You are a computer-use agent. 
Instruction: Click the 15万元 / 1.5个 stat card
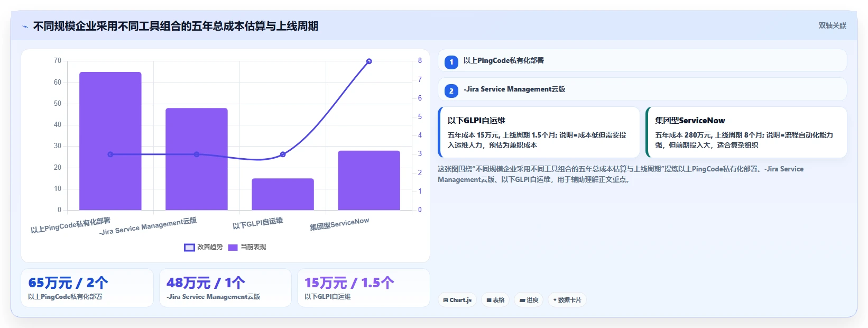click(364, 288)
